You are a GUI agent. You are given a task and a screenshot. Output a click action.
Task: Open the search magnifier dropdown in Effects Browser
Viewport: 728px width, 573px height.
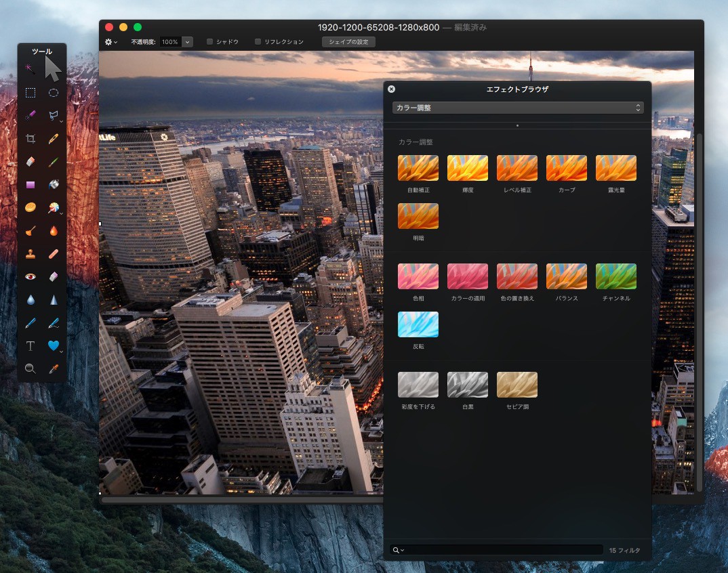tap(399, 550)
